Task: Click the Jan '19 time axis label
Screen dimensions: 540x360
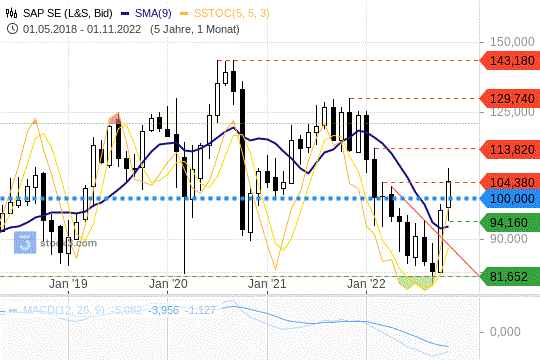Action: coord(68,284)
